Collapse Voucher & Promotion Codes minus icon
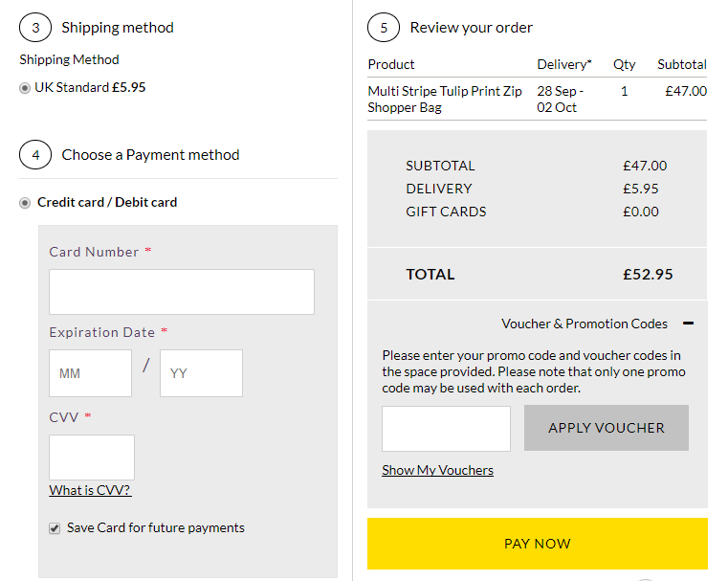 (x=688, y=324)
